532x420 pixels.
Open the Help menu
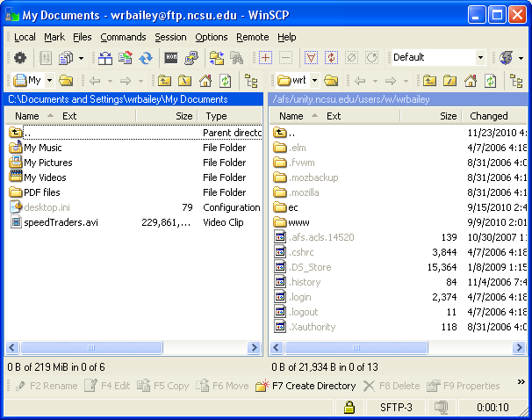pos(287,37)
